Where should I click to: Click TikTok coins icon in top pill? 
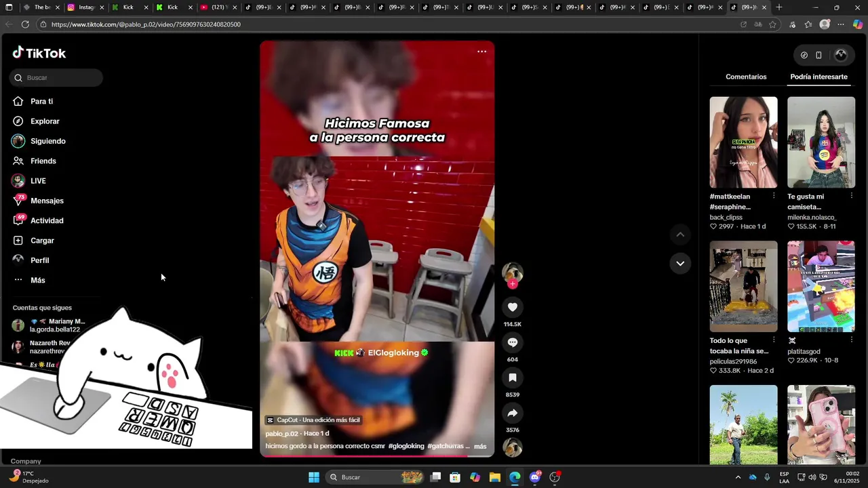click(x=804, y=55)
